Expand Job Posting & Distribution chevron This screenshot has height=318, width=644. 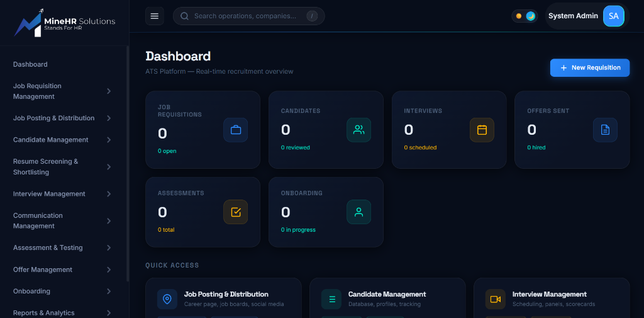[x=109, y=118]
